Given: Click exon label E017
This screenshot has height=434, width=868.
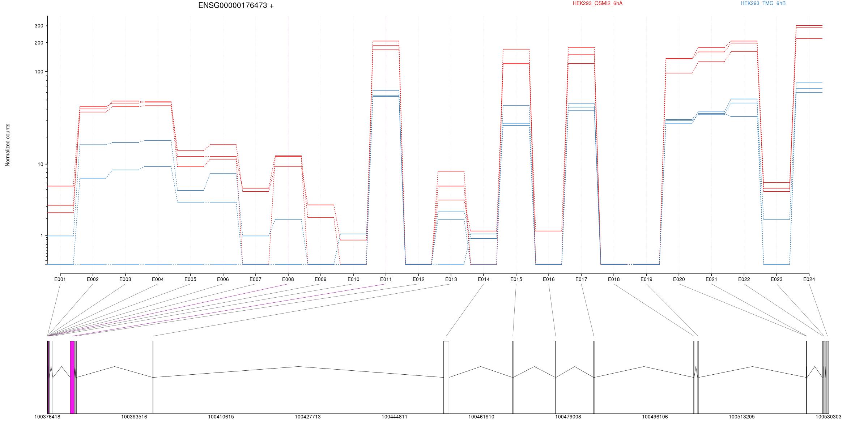Looking at the screenshot, I should coord(581,279).
